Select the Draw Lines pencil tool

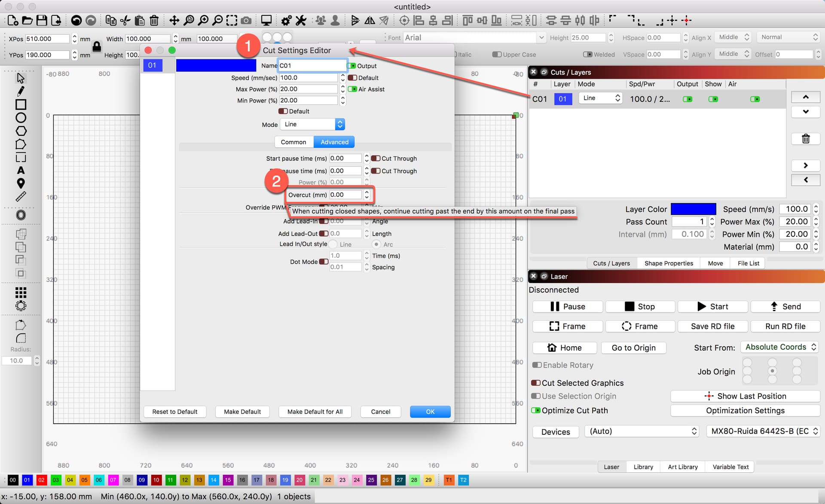point(20,91)
